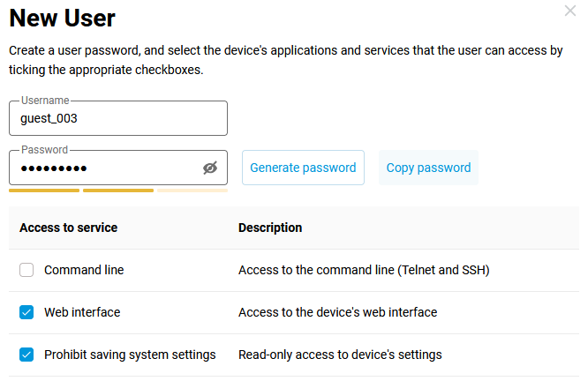This screenshot has width=588, height=381.
Task: Click the "Command line" service label
Action: (x=84, y=270)
